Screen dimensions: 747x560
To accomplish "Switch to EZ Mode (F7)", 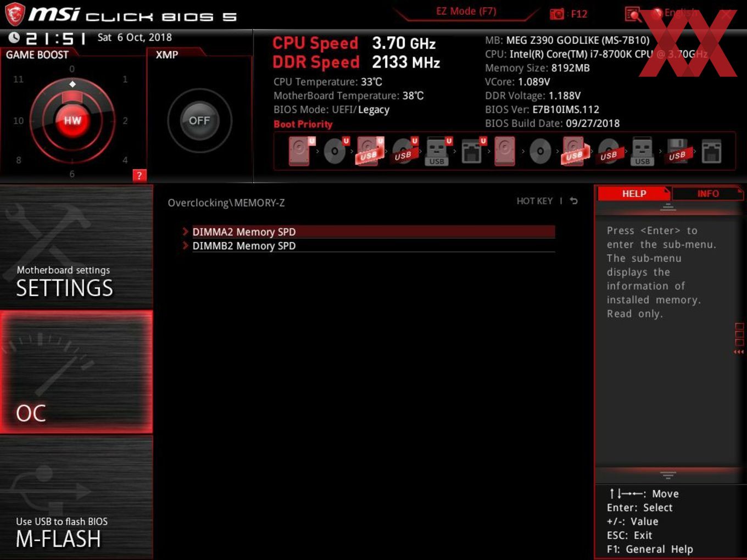I will [466, 11].
